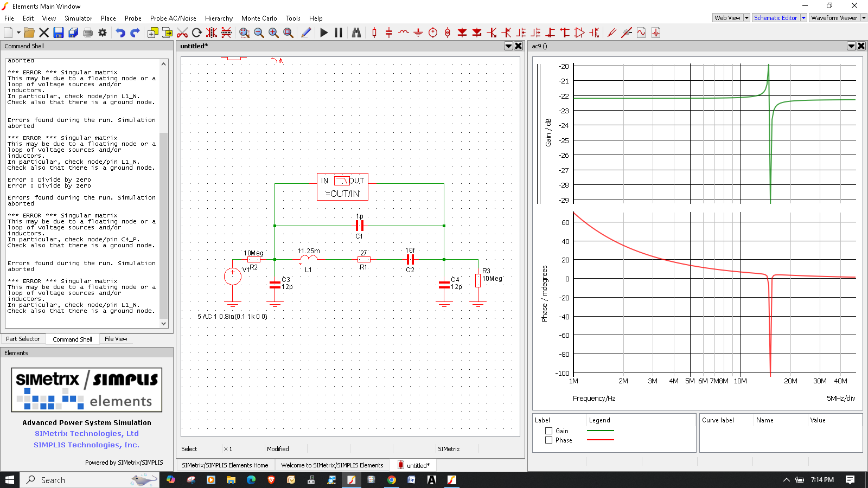Open options with the gear icon

(103, 33)
